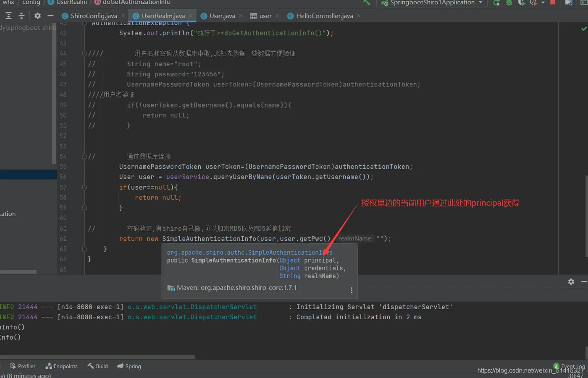The width and height of the screenshot is (588, 378).
Task: Click Maven shiro-core:1.7.1 text in popup
Action: 236,288
